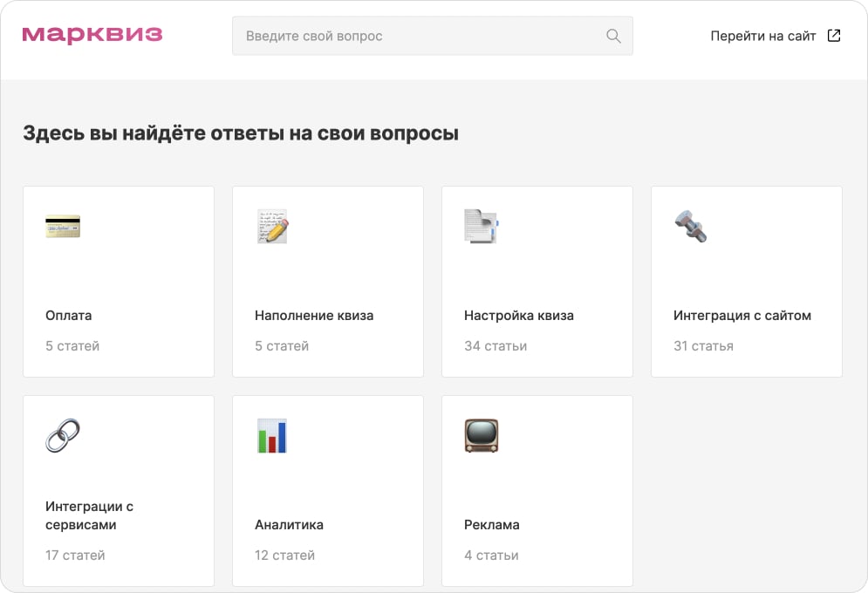Click the television icon on Реклама card
868x593 pixels.
click(482, 436)
